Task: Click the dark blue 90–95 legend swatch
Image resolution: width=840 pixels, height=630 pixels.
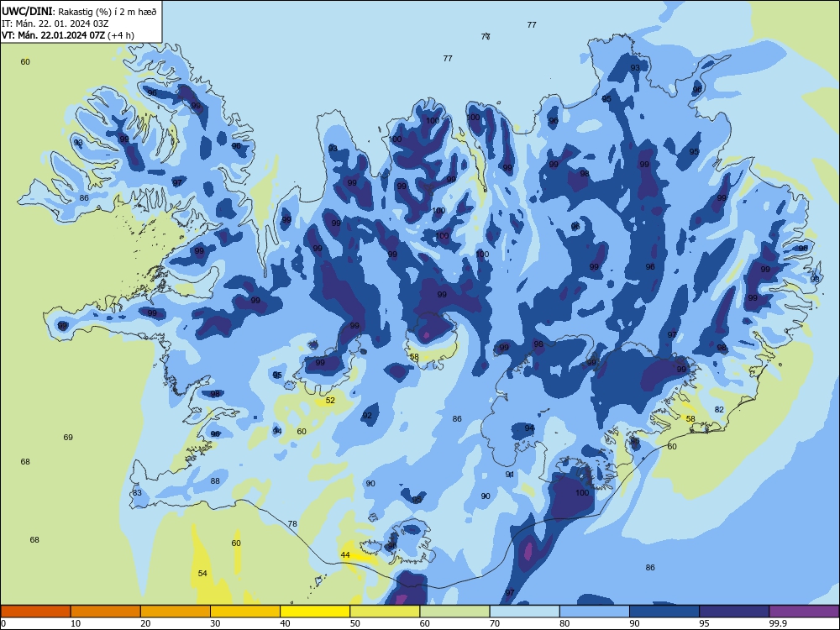Action: [x=664, y=612]
